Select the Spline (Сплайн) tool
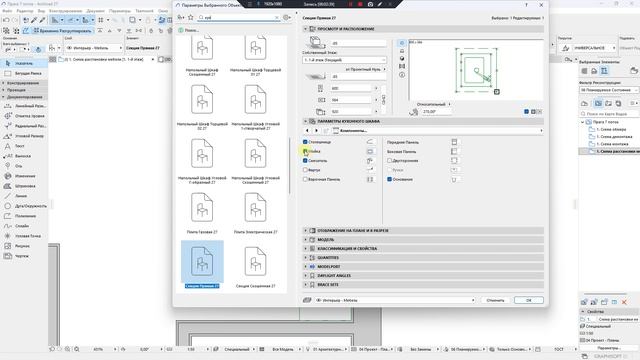The width and height of the screenshot is (640, 360). pos(24,226)
